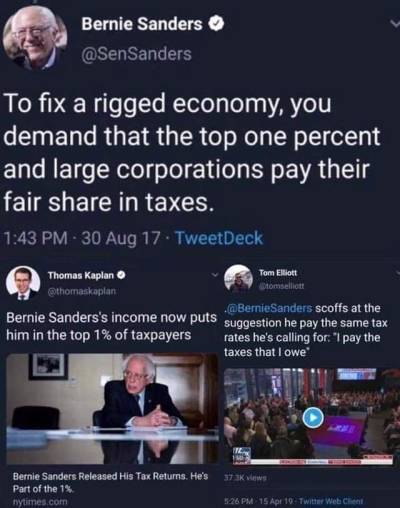400x508 pixels.
Task: Open the @SenSanders handle
Action: tap(137, 54)
